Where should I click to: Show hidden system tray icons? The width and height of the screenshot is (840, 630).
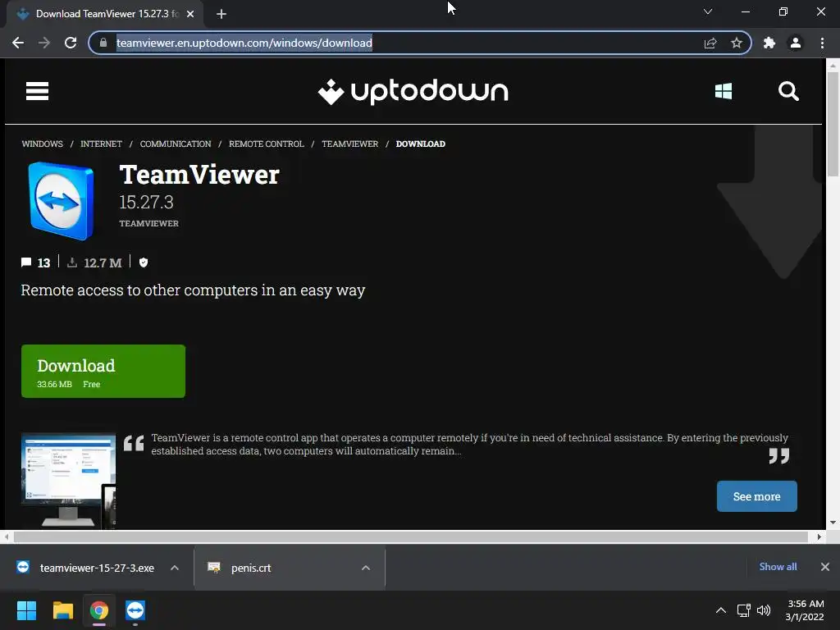point(721,610)
